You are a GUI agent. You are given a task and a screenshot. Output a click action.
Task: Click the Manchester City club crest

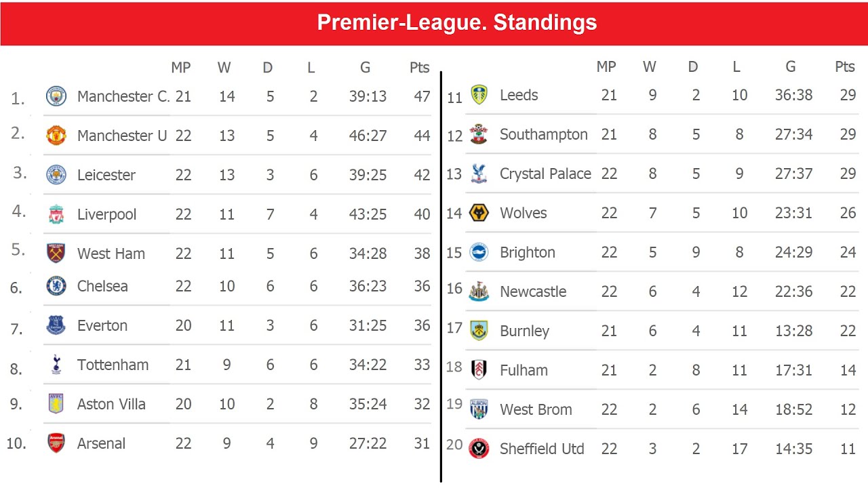click(56, 96)
